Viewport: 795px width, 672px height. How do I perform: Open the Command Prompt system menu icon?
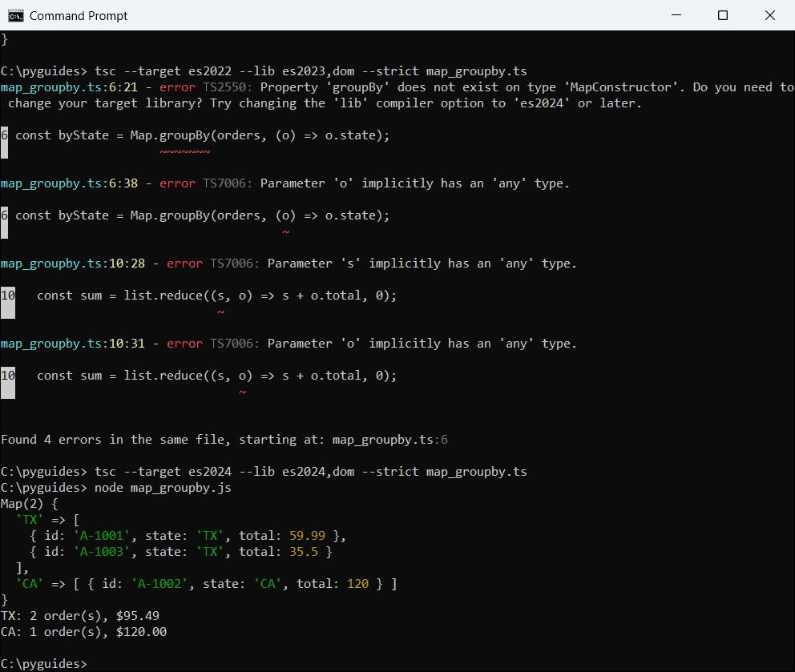click(16, 16)
